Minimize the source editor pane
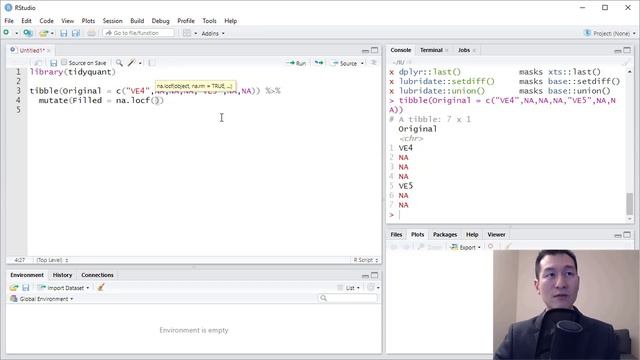This screenshot has width=640, height=360. [x=365, y=51]
